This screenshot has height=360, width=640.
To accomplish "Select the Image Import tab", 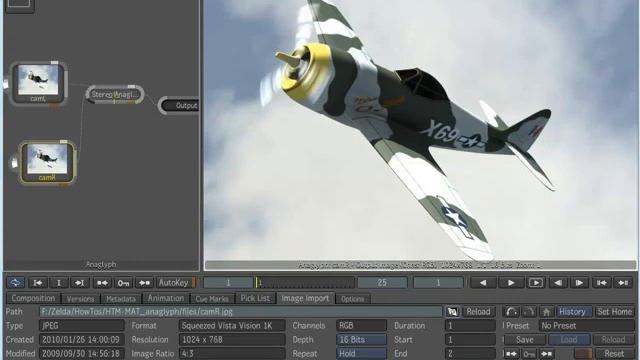I will point(305,298).
